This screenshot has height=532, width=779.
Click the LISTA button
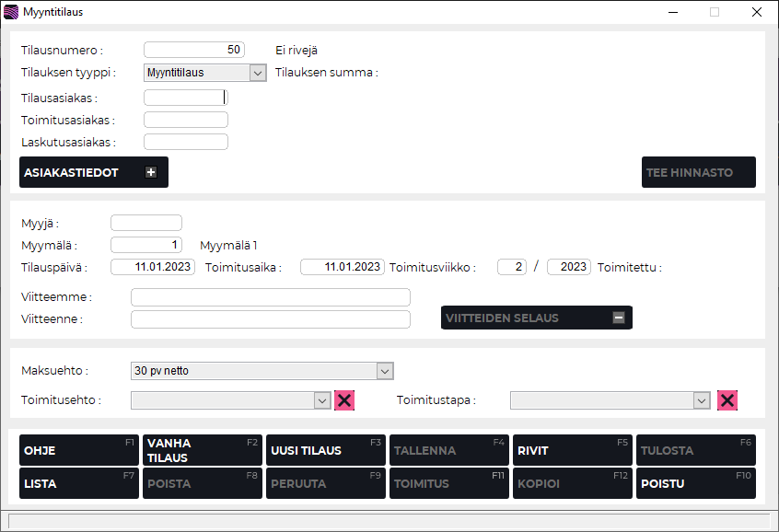tap(79, 483)
